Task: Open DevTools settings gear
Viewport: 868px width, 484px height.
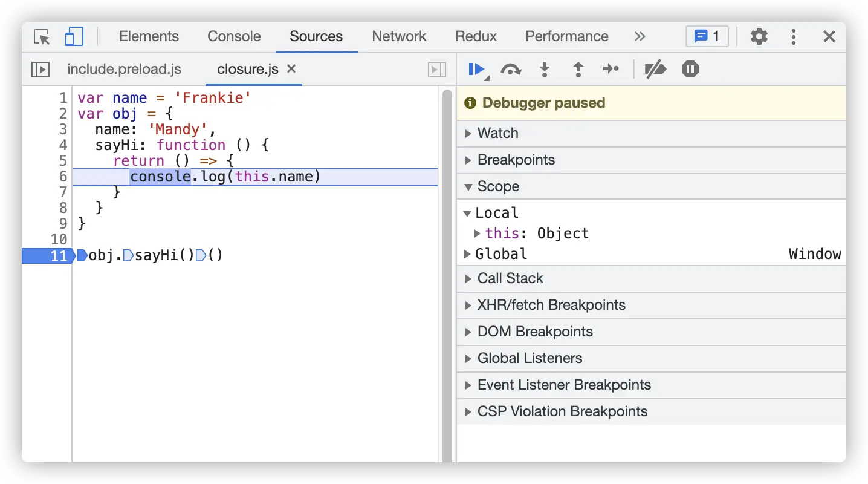Action: click(759, 37)
